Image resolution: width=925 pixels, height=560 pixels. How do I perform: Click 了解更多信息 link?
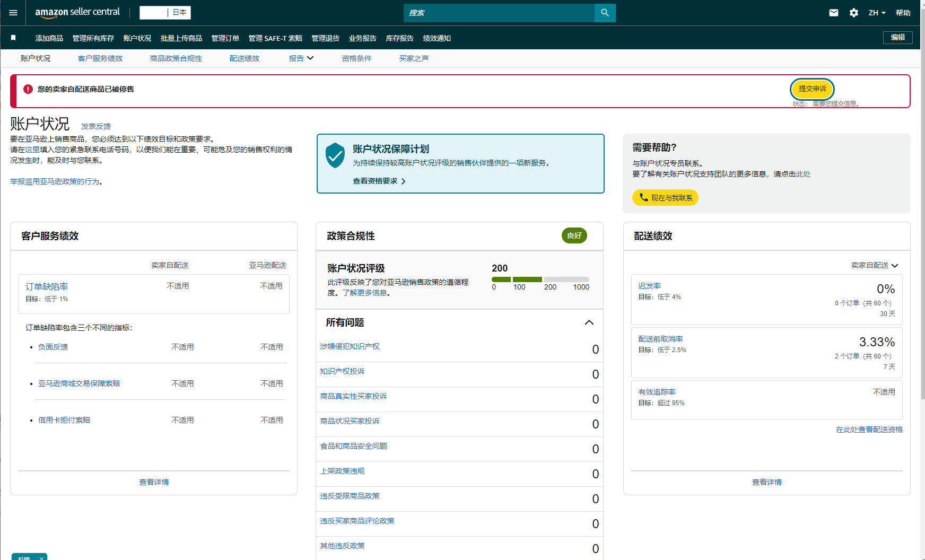click(x=364, y=293)
